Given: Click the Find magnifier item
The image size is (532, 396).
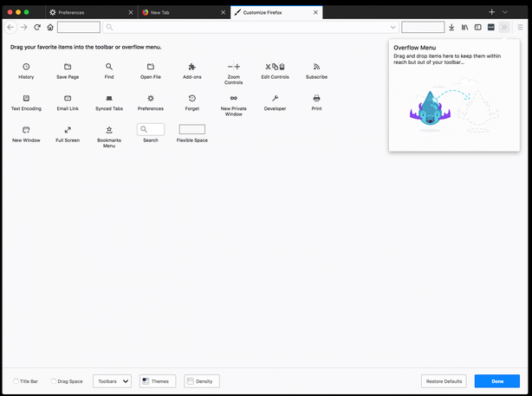Looking at the screenshot, I should point(109,67).
